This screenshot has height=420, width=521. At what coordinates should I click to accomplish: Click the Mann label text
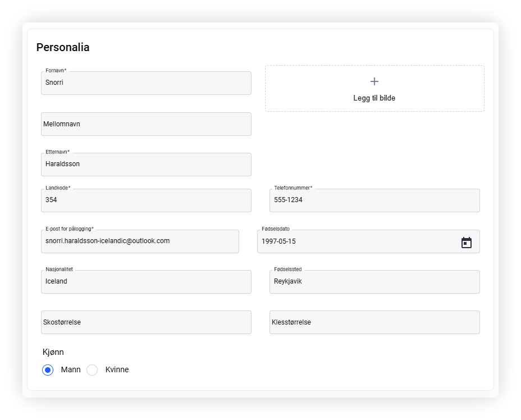coord(71,369)
